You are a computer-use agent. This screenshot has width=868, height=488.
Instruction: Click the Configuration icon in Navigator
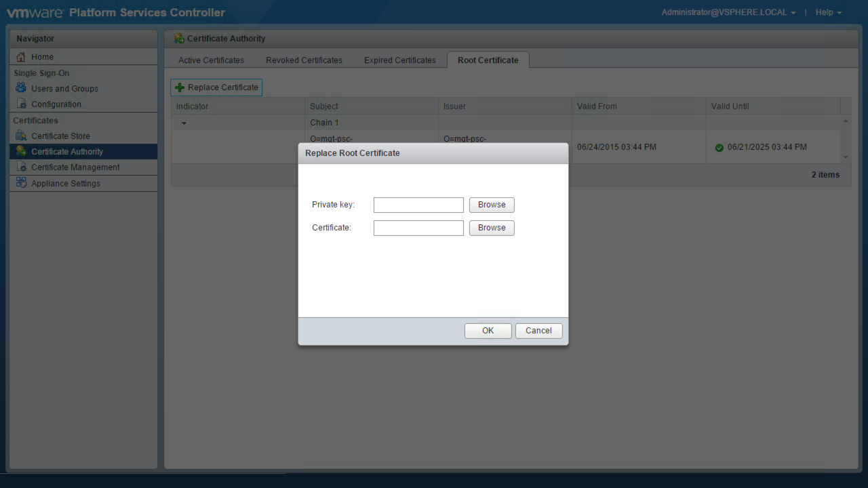point(21,104)
